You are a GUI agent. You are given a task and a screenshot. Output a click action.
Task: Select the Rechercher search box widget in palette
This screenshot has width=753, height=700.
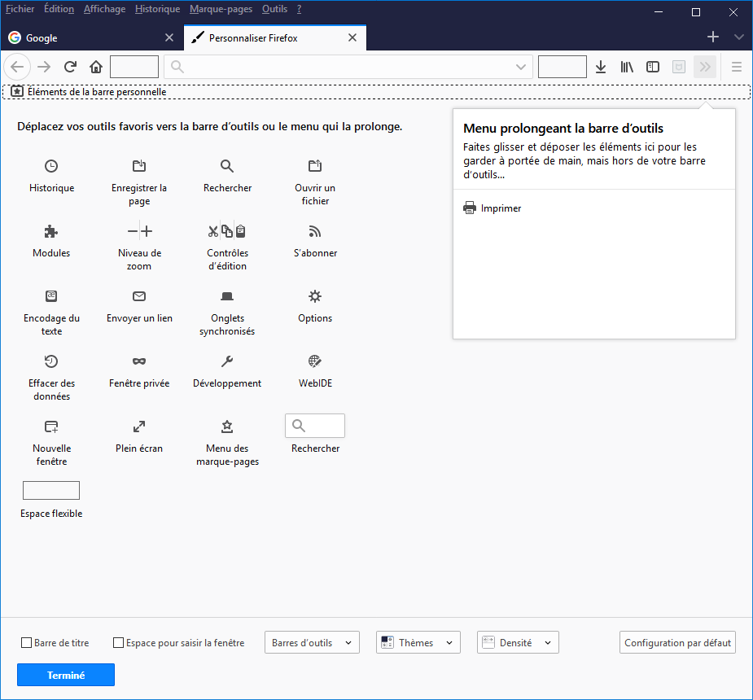tap(315, 426)
